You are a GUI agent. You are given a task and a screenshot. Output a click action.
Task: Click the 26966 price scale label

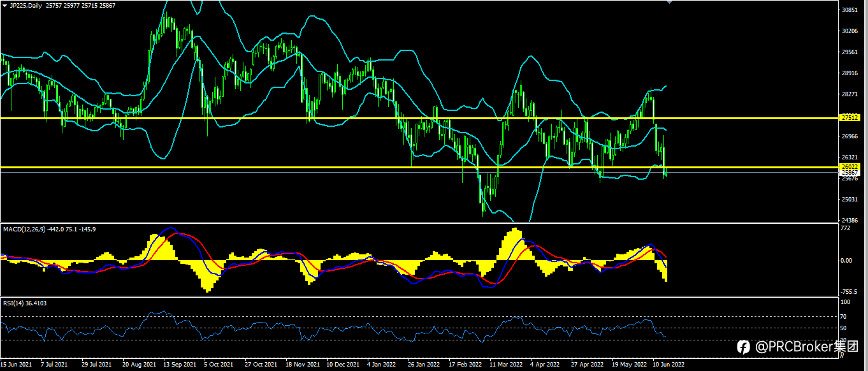[x=850, y=136]
